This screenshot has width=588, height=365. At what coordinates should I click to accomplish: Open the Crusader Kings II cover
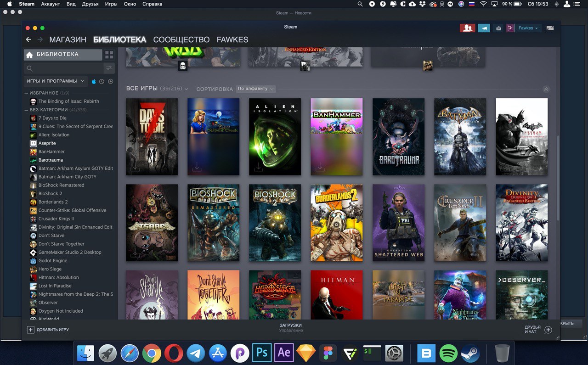[x=460, y=223]
